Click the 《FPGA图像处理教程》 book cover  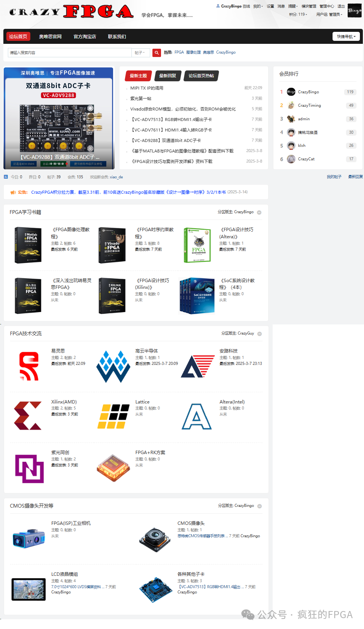(x=28, y=245)
